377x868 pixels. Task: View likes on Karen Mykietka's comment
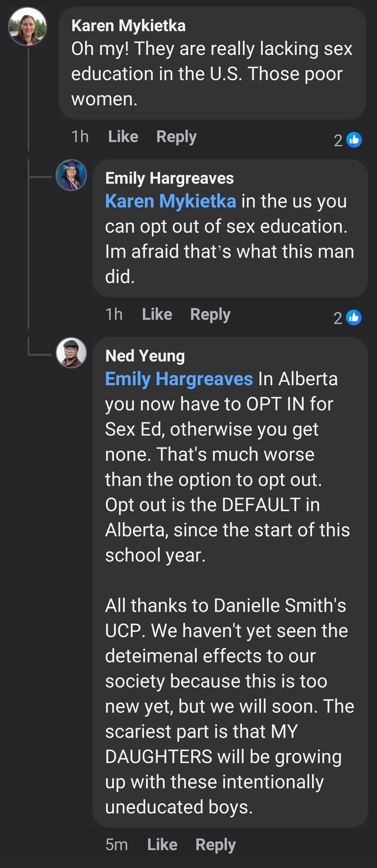coord(348,140)
